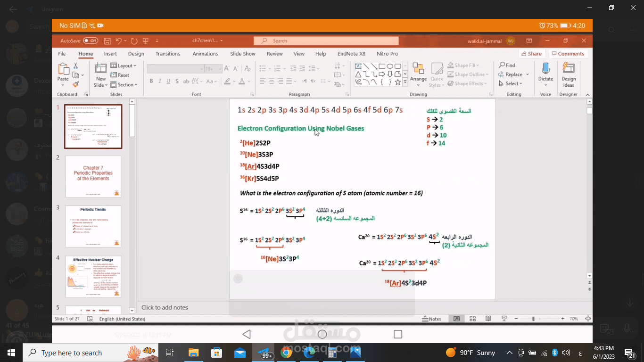Switch to the Insert tab

tap(110, 54)
